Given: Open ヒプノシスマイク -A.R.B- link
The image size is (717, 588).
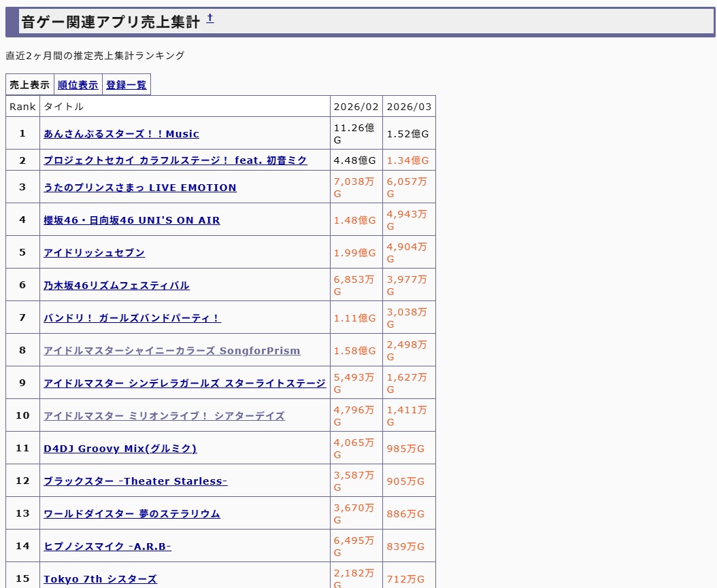Looking at the screenshot, I should point(107,547).
